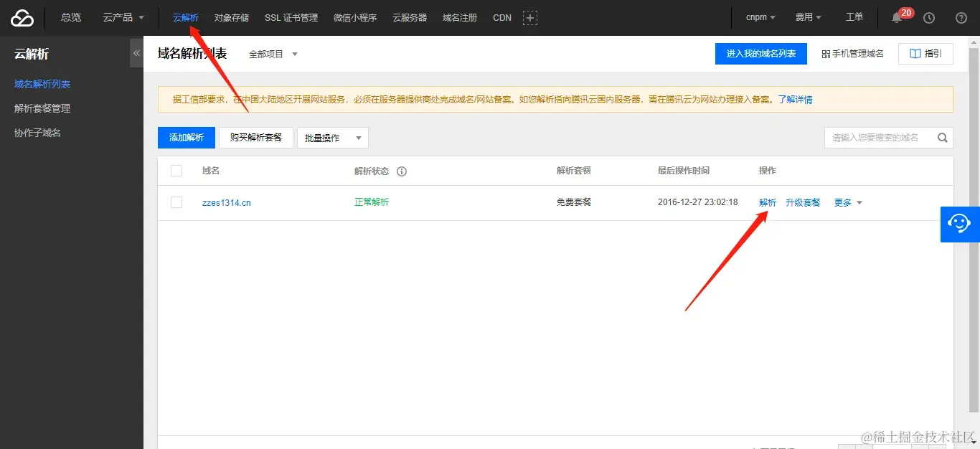Click the 2016-12-27 23:02:18 timestamp
The height and width of the screenshot is (449, 980).
[697, 202]
